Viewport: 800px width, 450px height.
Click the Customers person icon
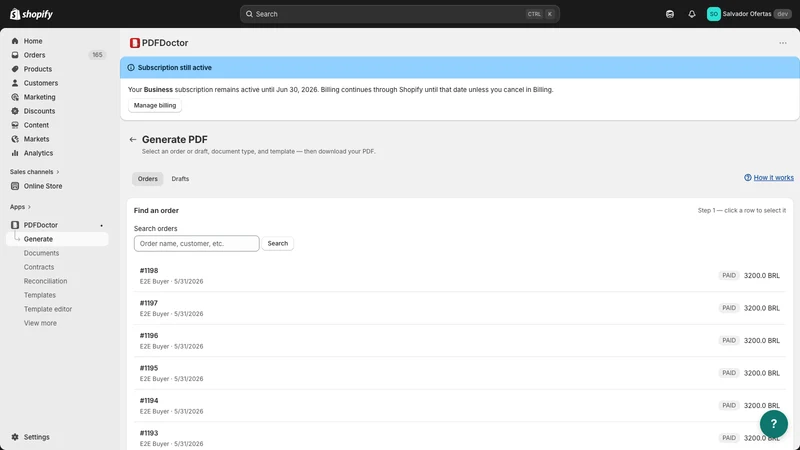click(x=15, y=83)
